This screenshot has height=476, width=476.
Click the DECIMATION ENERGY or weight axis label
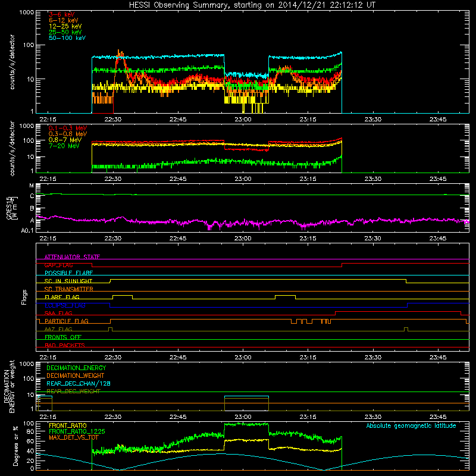point(9,386)
